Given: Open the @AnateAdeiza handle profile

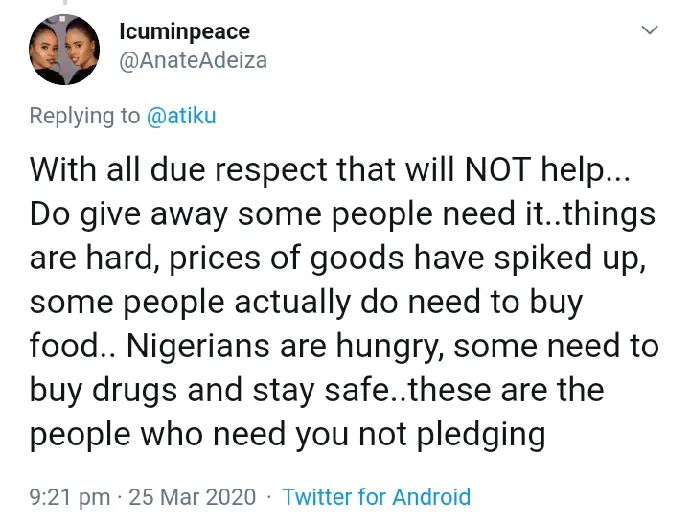Looking at the screenshot, I should (x=193, y=61).
